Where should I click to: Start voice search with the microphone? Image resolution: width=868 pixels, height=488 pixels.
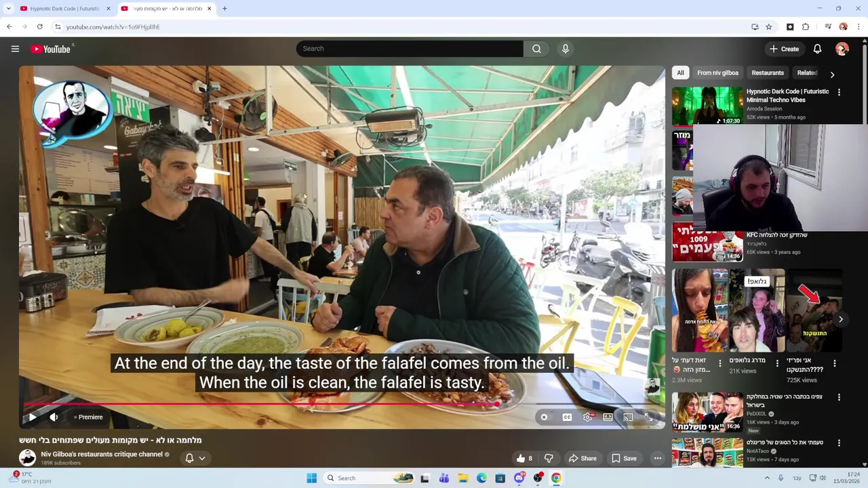[x=566, y=49]
